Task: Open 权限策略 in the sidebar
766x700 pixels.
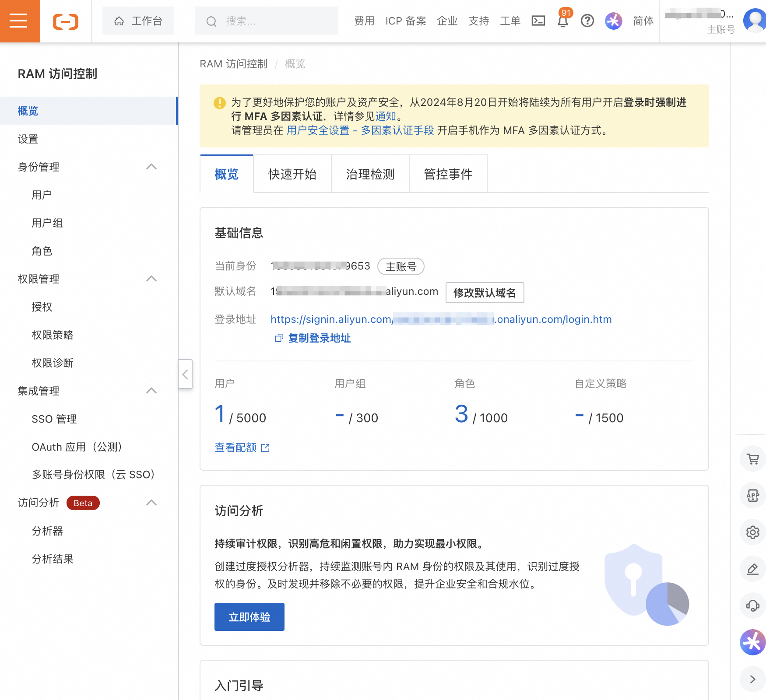Action: pos(53,335)
